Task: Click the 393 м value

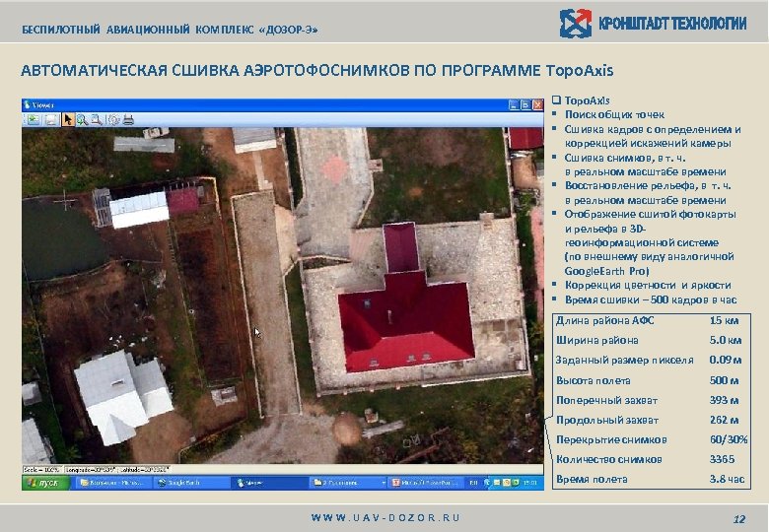Action: tap(724, 400)
